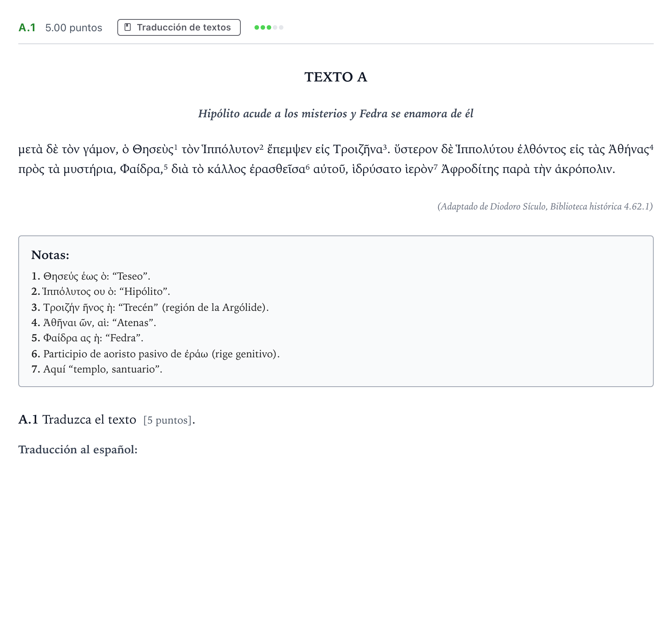The height and width of the screenshot is (624, 672).
Task: Click the Notas: heading
Action: [x=50, y=255]
